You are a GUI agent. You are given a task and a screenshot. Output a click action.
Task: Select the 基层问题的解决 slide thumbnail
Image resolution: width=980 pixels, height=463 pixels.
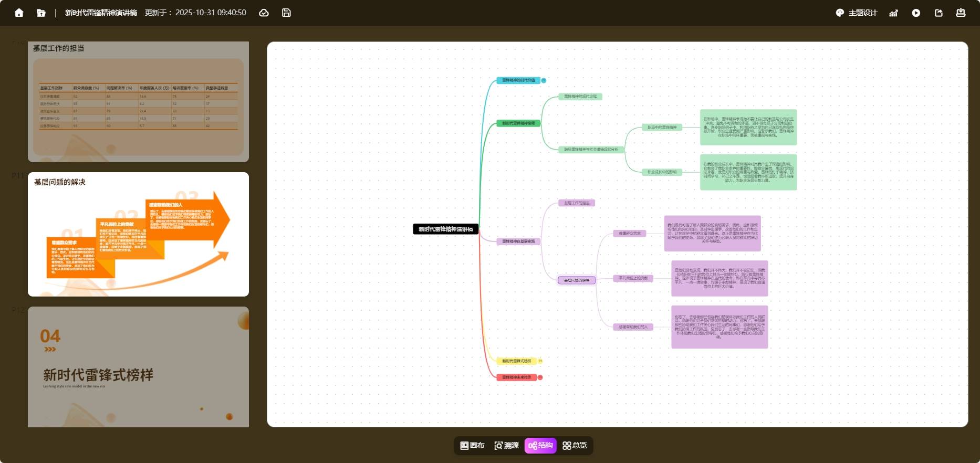click(x=138, y=234)
